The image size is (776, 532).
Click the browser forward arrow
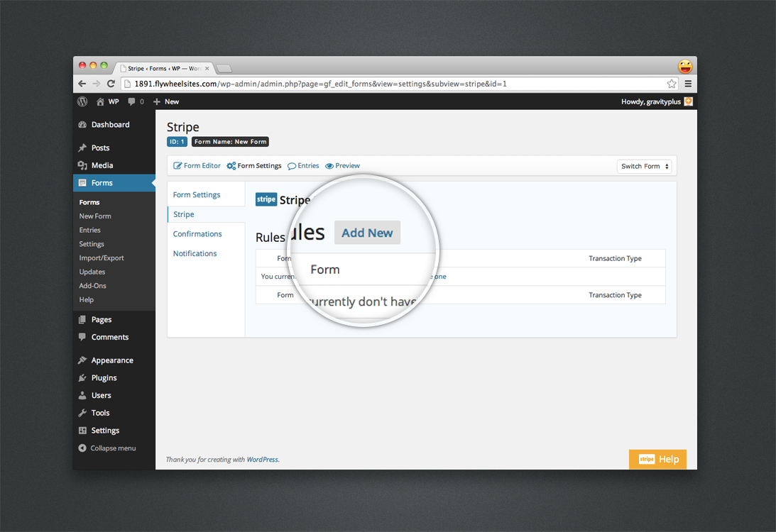[97, 84]
